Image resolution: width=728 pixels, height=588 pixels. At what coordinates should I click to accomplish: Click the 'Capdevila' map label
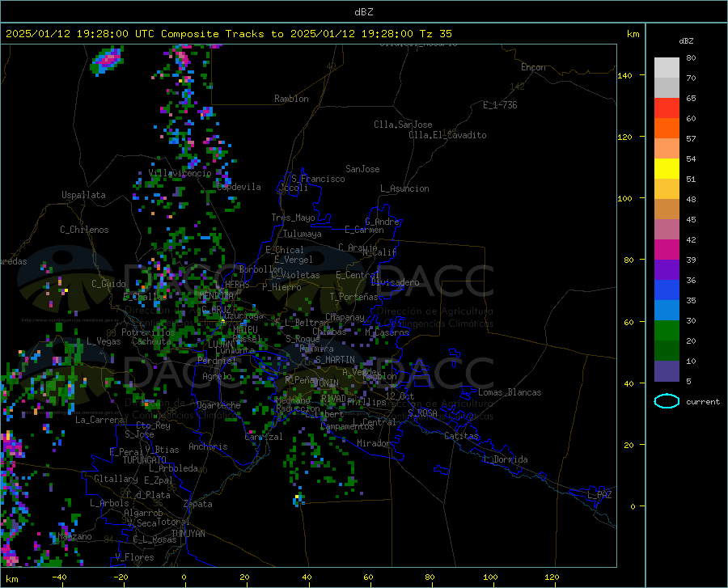[239, 187]
